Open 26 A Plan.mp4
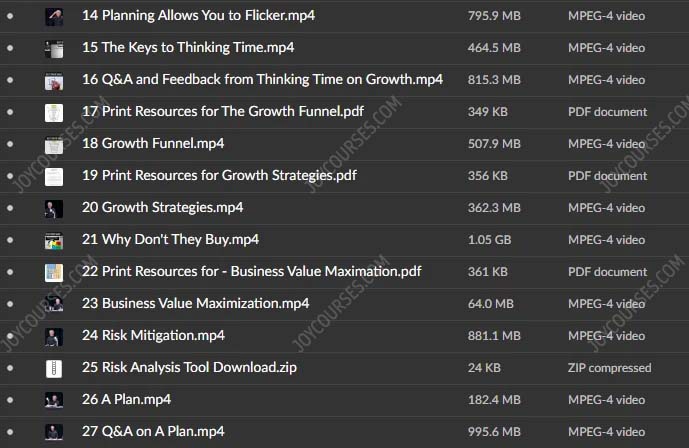 click(x=127, y=399)
